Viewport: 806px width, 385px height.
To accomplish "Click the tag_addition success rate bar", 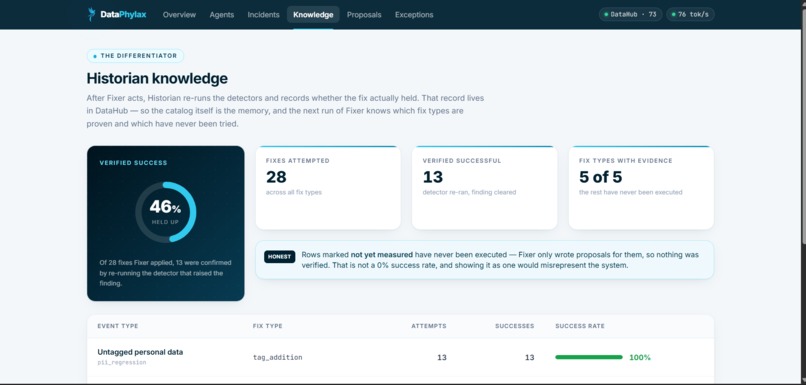I will click(x=589, y=357).
